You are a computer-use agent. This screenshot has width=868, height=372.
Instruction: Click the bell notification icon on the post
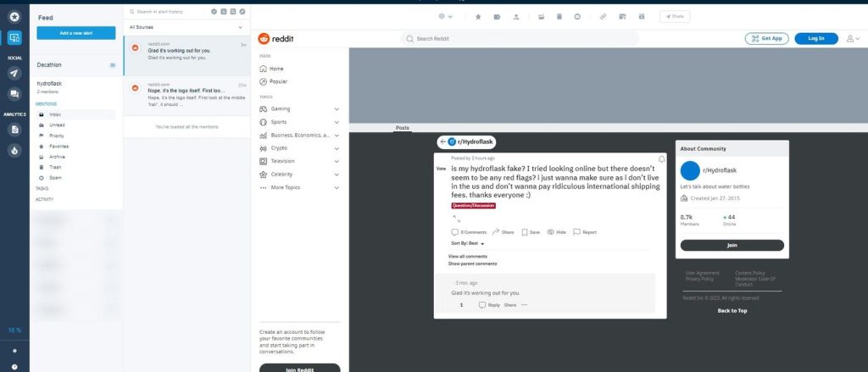[661, 159]
